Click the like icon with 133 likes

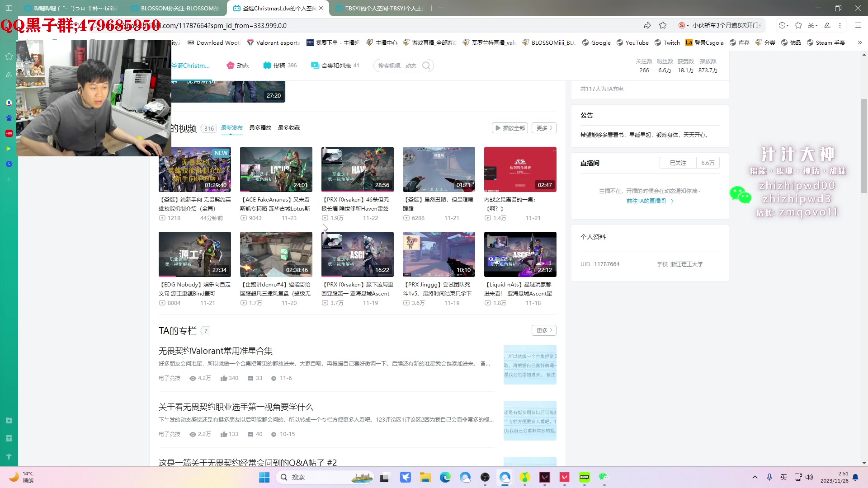coord(224,434)
